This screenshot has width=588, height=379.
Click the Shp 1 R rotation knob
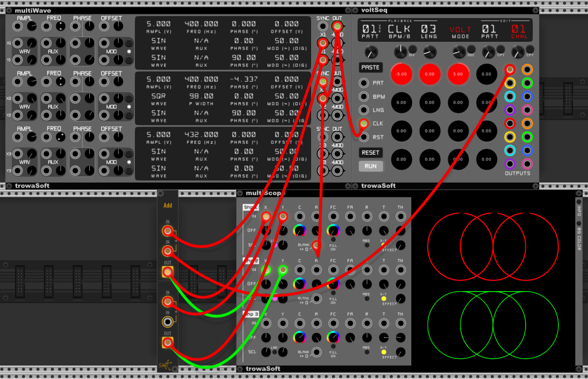[x=367, y=230]
